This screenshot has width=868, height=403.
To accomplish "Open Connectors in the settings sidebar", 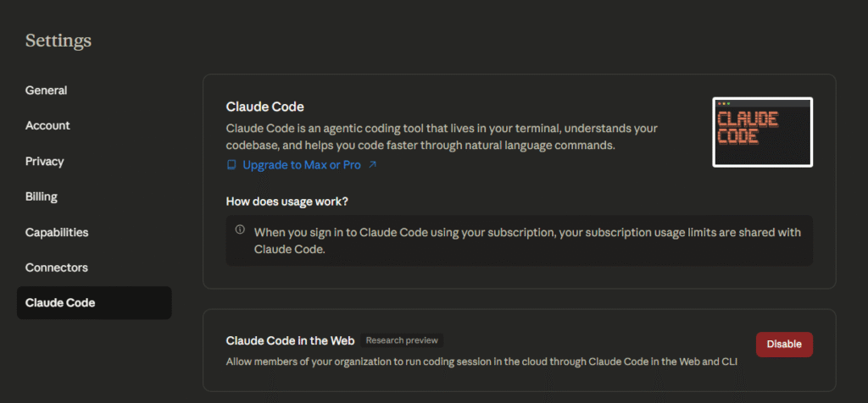I will pyautogui.click(x=57, y=268).
